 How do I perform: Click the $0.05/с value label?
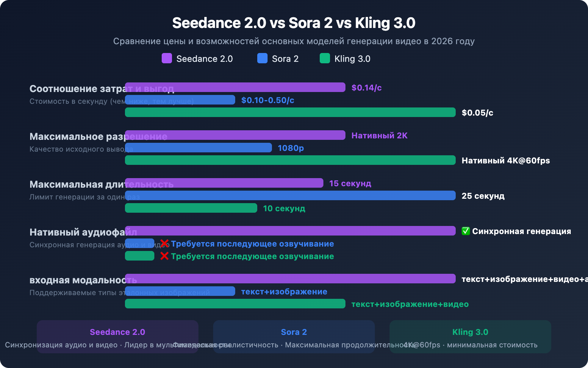(x=477, y=113)
